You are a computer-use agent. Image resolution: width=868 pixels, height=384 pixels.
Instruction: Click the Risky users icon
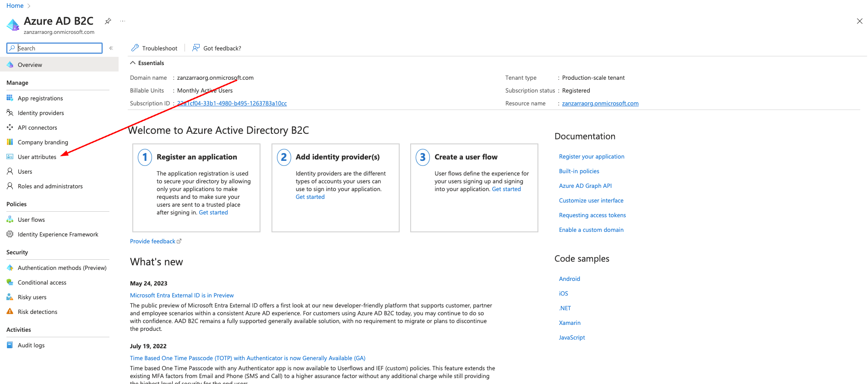pos(10,297)
